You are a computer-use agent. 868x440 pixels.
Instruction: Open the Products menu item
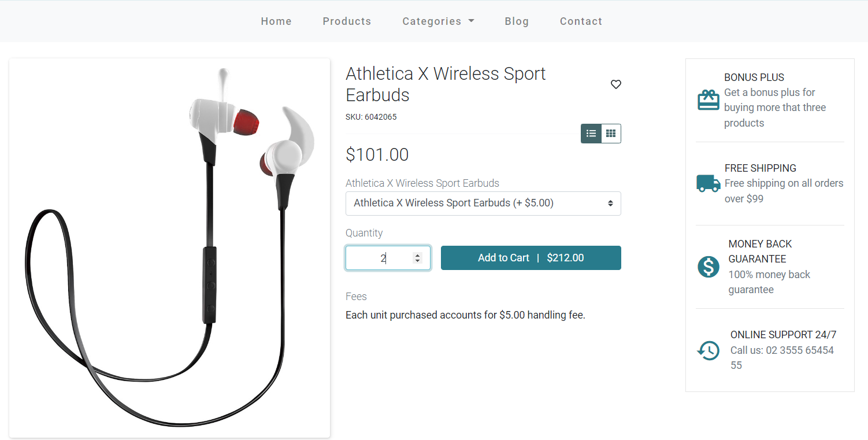point(347,21)
